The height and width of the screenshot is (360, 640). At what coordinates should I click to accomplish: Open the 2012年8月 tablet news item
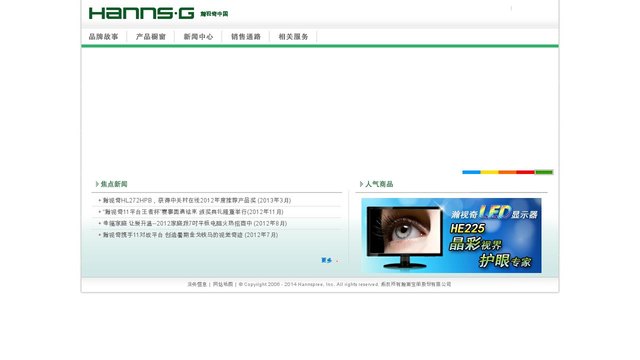[x=195, y=223]
